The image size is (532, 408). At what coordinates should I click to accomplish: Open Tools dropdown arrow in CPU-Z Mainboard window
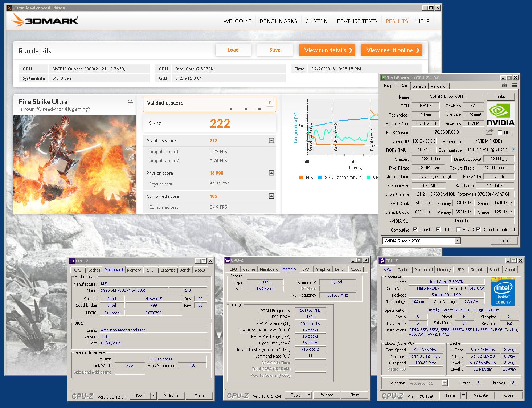pyautogui.click(x=154, y=396)
